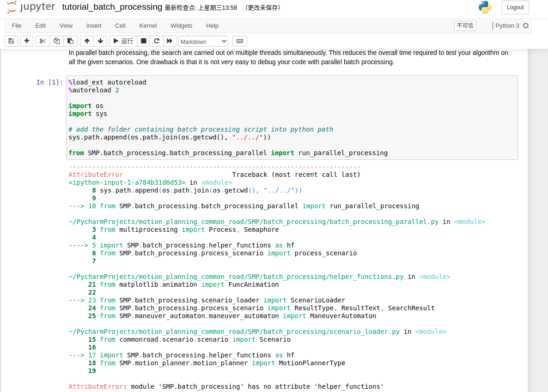Open the command palette keyboard icon

point(239,41)
